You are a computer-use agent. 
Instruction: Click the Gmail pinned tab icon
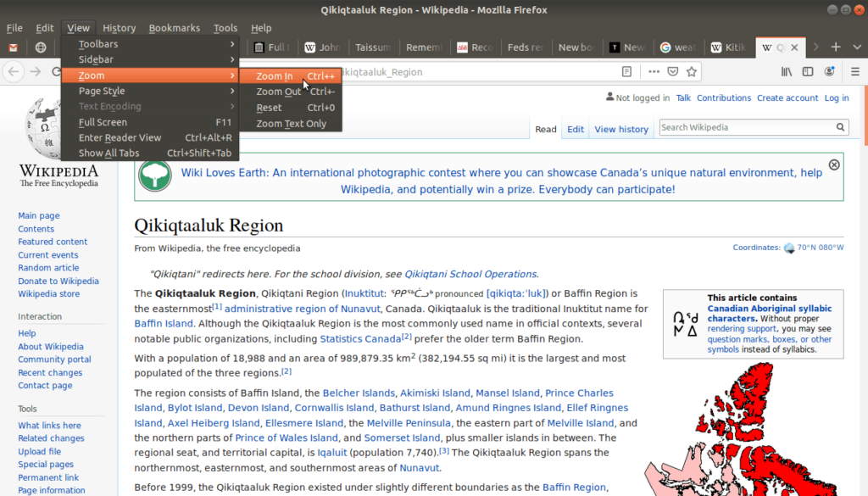[14, 47]
